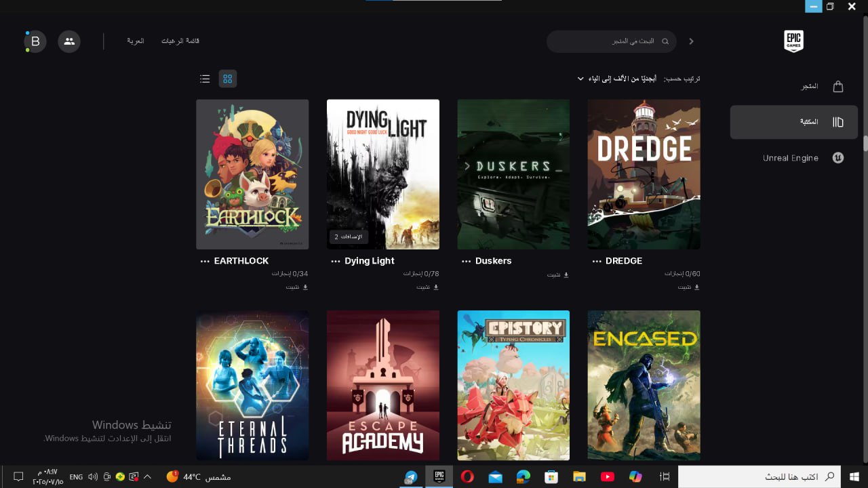
Task: Click Epic Games Launcher taskbar icon
Action: tap(439, 476)
